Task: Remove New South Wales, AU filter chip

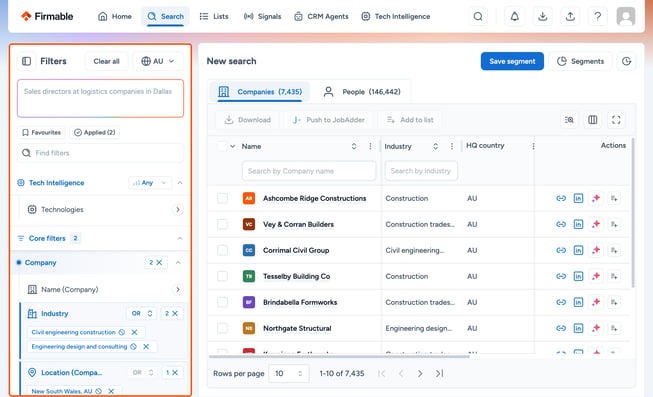Action: pyautogui.click(x=111, y=391)
